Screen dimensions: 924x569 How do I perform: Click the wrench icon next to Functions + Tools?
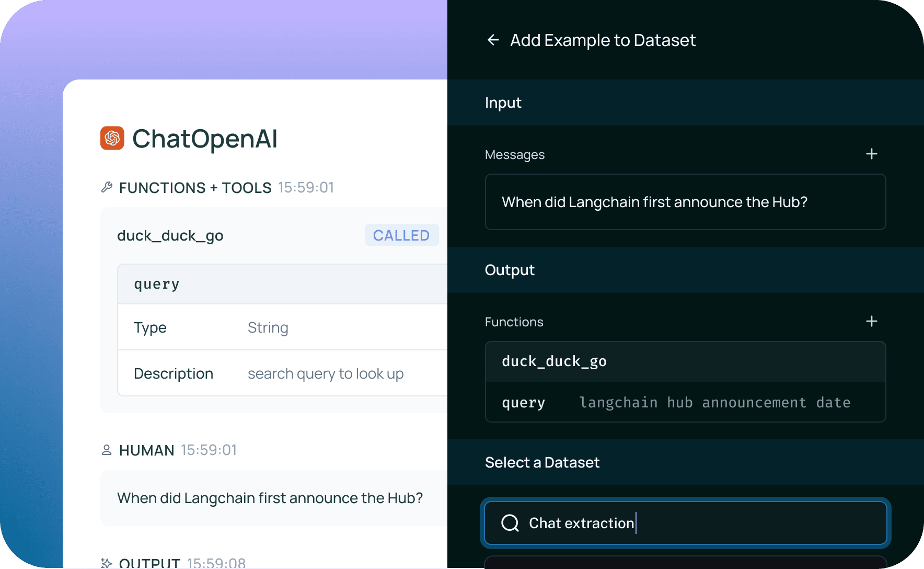pos(107,187)
